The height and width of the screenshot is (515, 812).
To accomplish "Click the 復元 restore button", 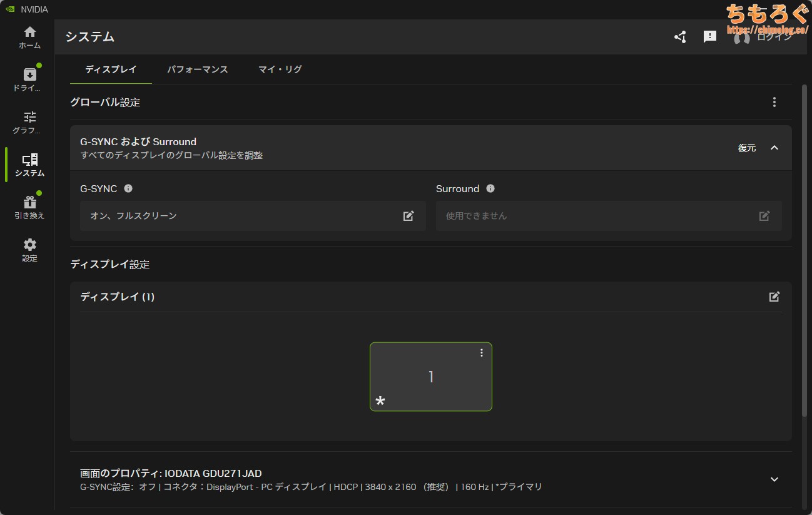I will (747, 148).
